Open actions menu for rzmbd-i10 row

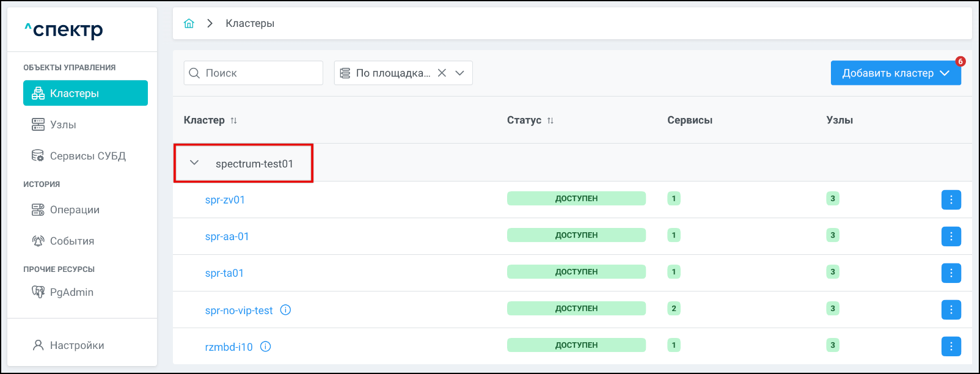[x=951, y=346]
